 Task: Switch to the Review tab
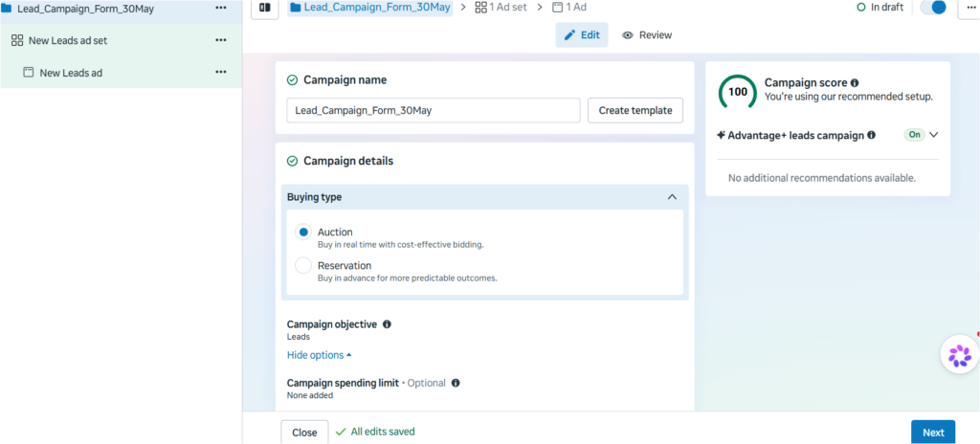[647, 35]
